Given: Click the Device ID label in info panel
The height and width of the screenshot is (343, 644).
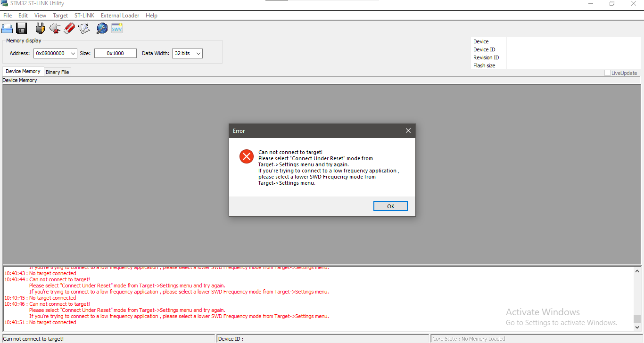Looking at the screenshot, I should click(x=484, y=49).
